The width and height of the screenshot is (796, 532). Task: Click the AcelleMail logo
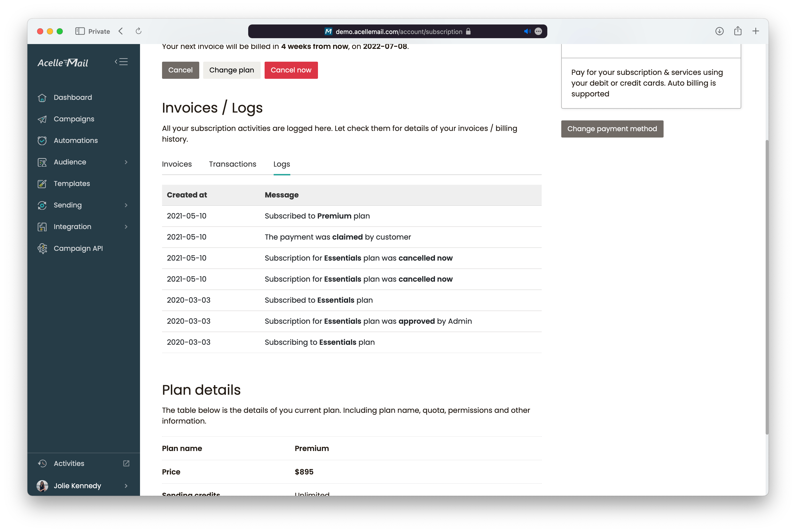tap(63, 63)
